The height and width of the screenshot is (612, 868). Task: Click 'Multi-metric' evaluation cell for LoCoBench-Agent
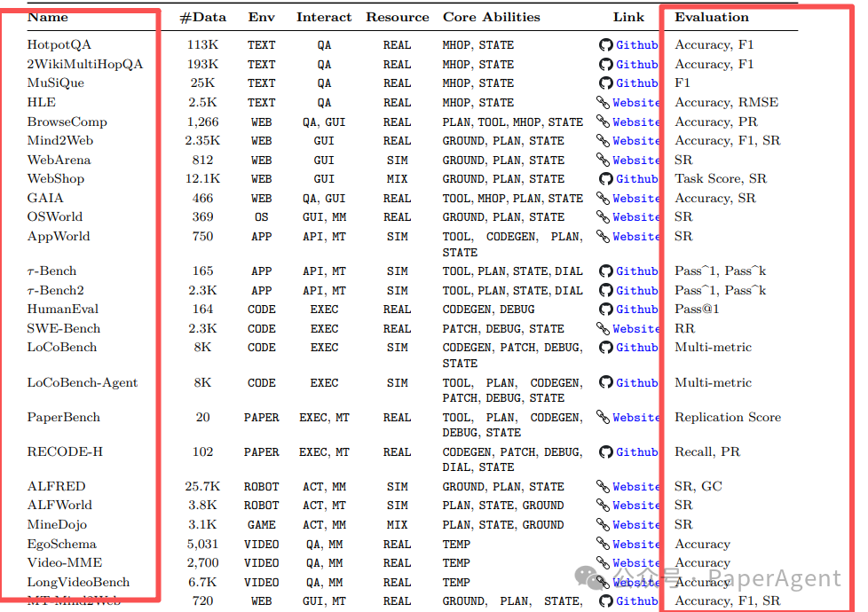(x=713, y=383)
